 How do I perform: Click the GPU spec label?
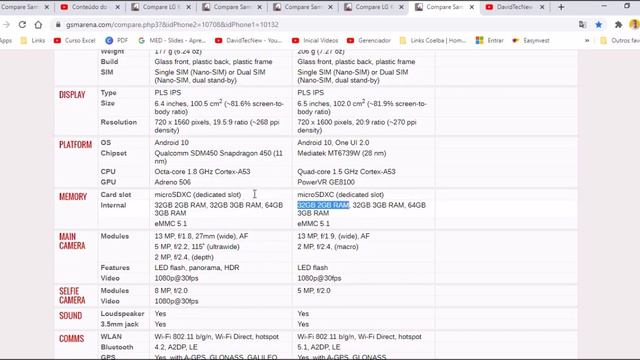click(108, 182)
